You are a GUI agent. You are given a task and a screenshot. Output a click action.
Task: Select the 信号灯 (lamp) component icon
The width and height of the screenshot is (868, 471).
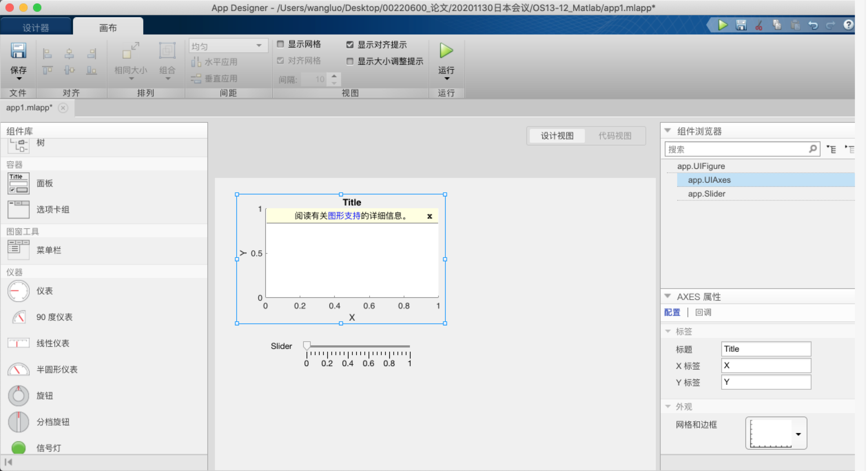coord(18,448)
